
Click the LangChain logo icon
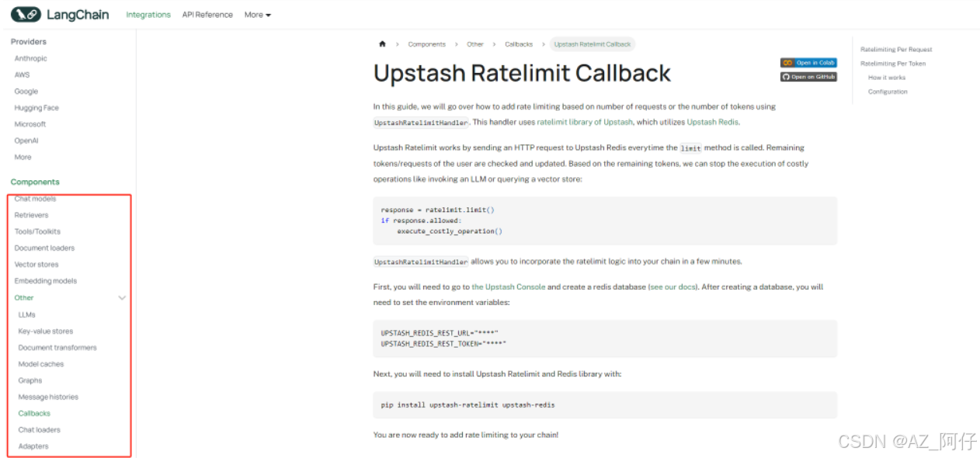click(x=25, y=14)
